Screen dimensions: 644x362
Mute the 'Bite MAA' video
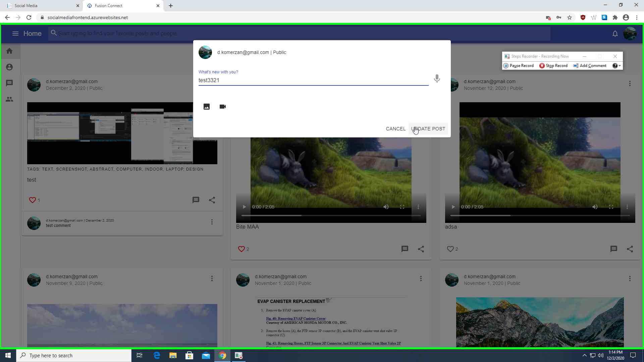(x=386, y=207)
